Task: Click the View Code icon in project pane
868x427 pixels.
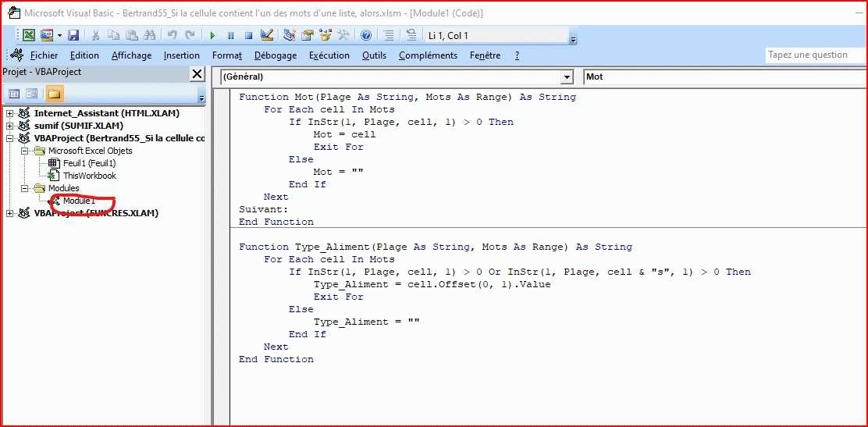Action: click(x=14, y=94)
